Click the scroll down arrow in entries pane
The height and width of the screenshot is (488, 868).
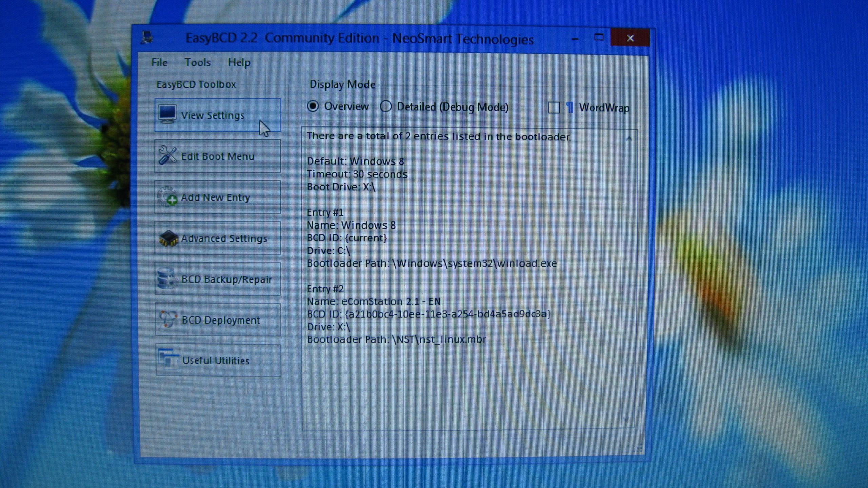(x=626, y=420)
